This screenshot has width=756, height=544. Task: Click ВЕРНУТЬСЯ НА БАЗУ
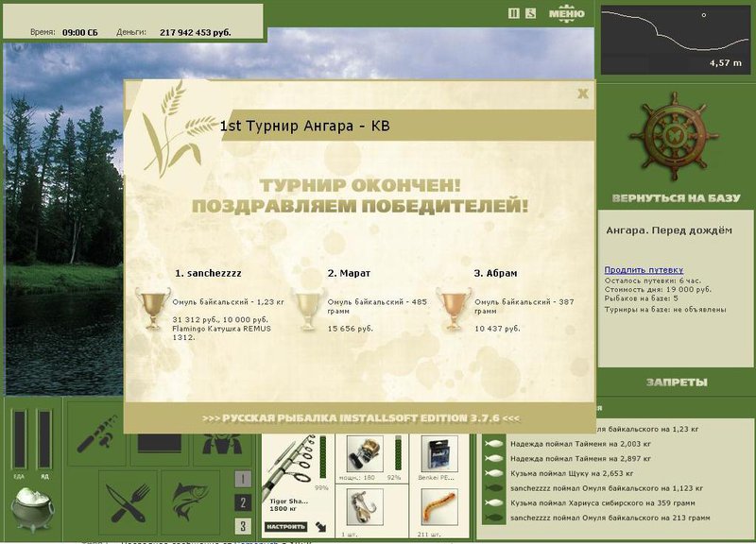676,198
